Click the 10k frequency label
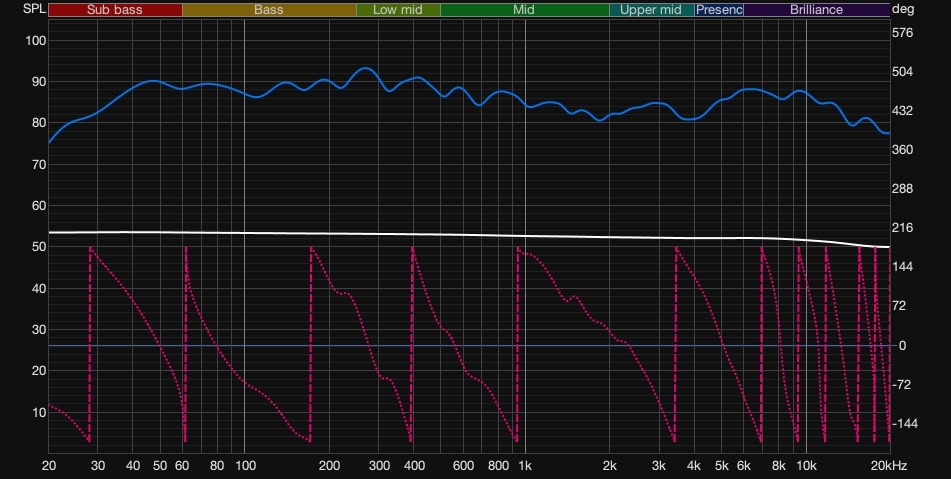 tap(806, 466)
